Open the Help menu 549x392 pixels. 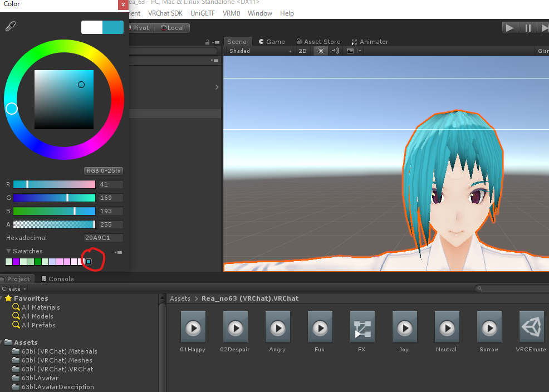(x=287, y=13)
